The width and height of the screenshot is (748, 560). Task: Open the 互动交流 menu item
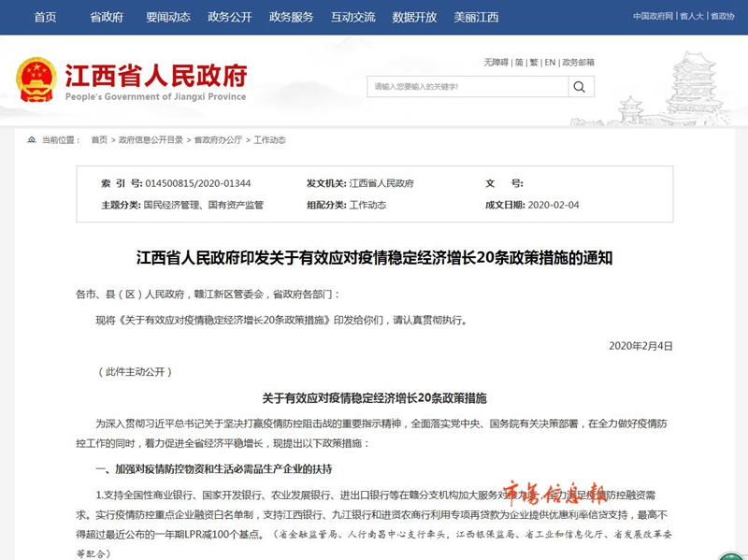coord(353,17)
